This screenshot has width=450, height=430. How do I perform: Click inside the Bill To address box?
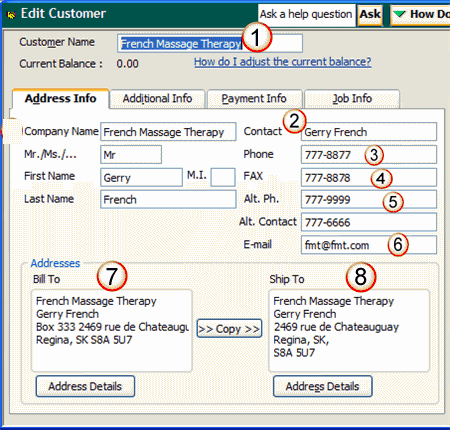pos(112,330)
